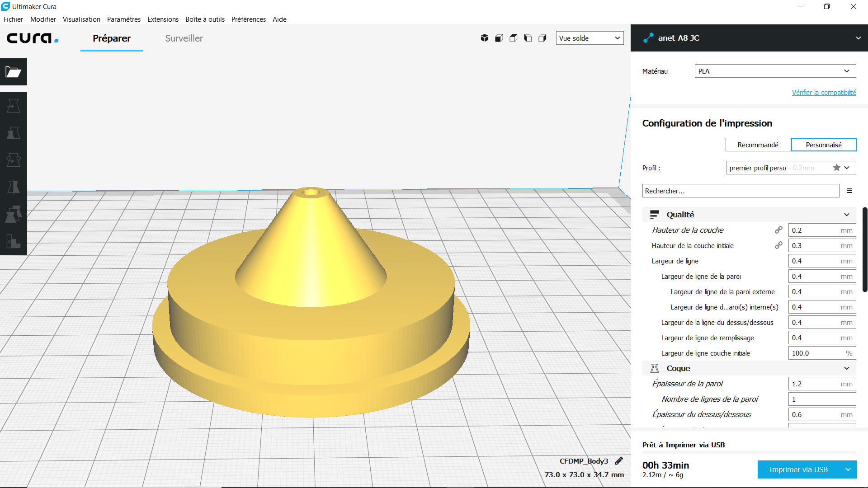Click the Coque category icon
The width and height of the screenshot is (868, 488).
[655, 368]
